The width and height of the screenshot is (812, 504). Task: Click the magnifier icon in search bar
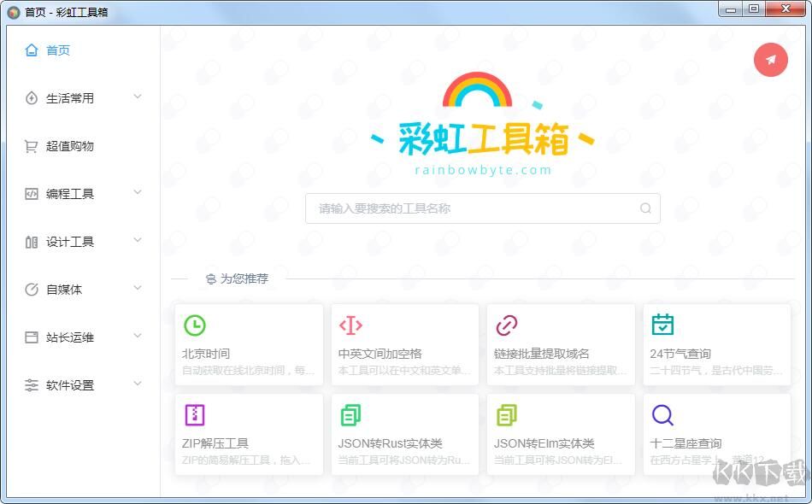pyautogui.click(x=645, y=208)
